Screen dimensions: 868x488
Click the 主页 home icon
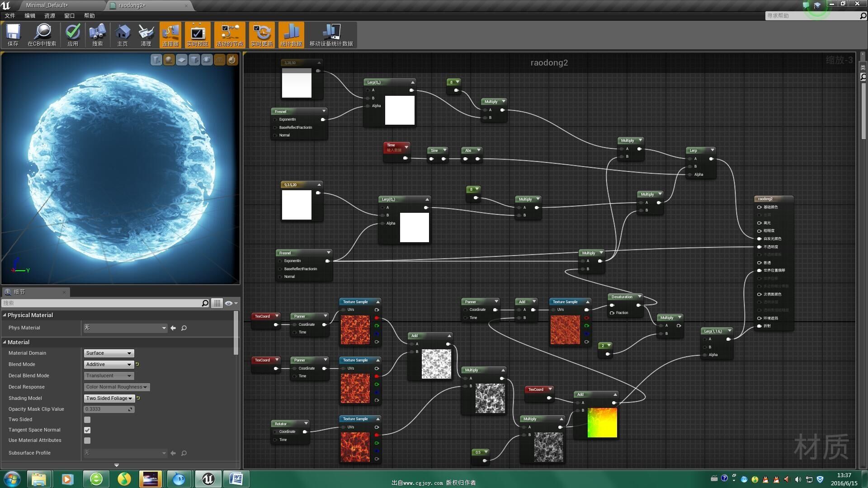pyautogui.click(x=122, y=35)
